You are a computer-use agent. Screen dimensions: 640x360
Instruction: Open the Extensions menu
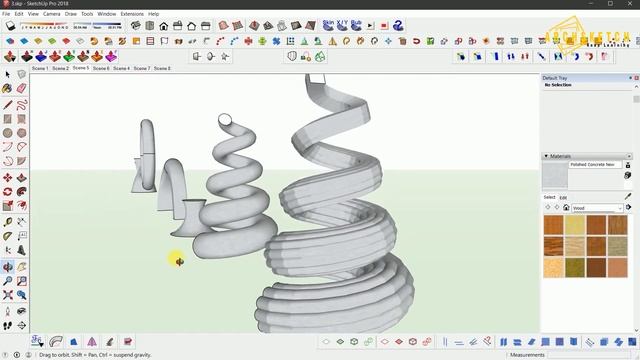[x=132, y=14]
